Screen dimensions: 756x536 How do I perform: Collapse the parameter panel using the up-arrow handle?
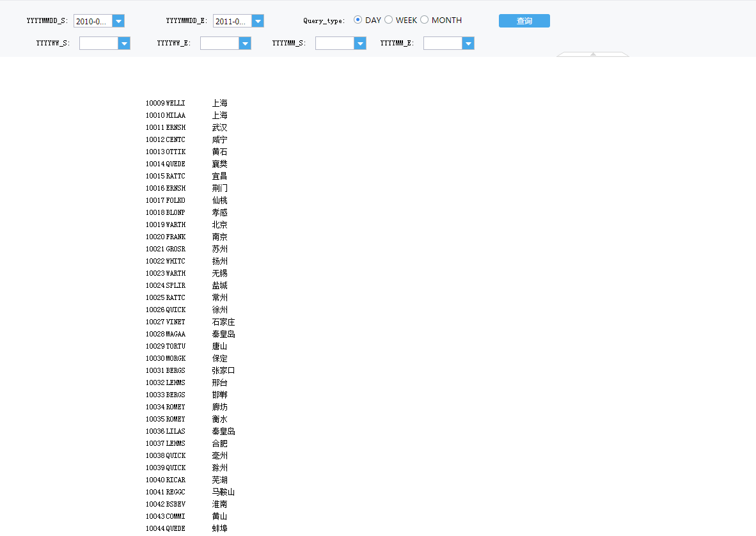593,54
